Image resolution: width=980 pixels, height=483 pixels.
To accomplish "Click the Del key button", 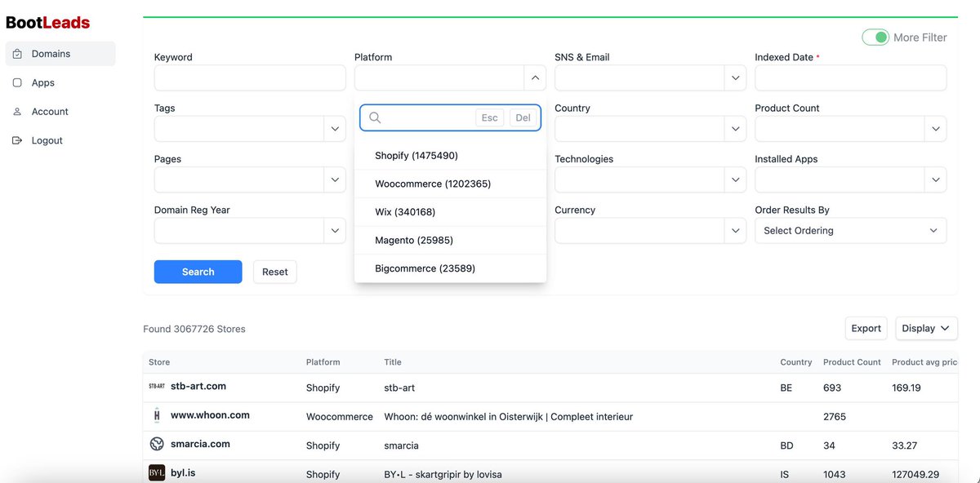I will [523, 117].
